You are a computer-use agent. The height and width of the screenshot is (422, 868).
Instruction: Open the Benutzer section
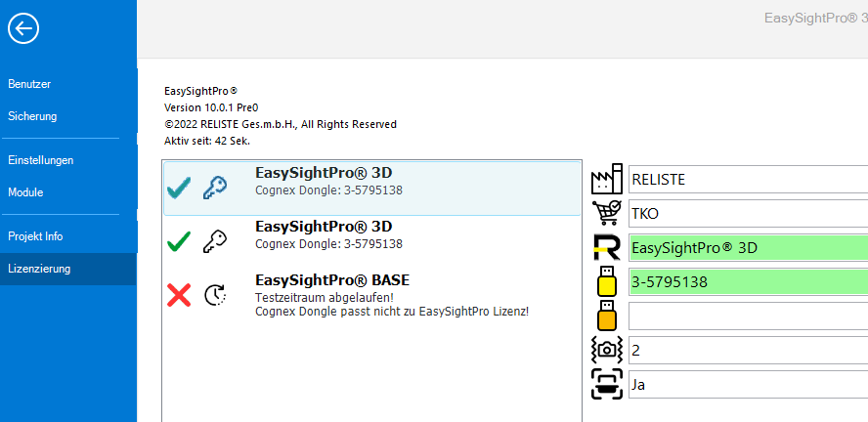click(29, 84)
